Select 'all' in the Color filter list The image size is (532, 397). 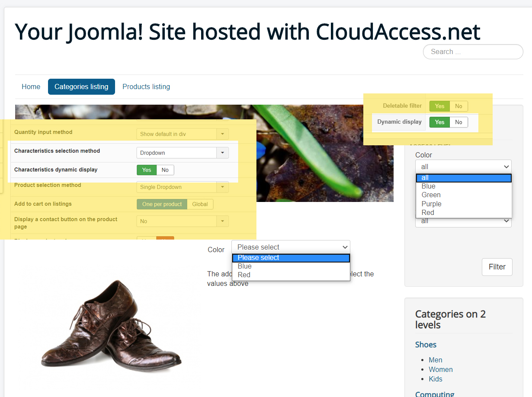pos(464,178)
